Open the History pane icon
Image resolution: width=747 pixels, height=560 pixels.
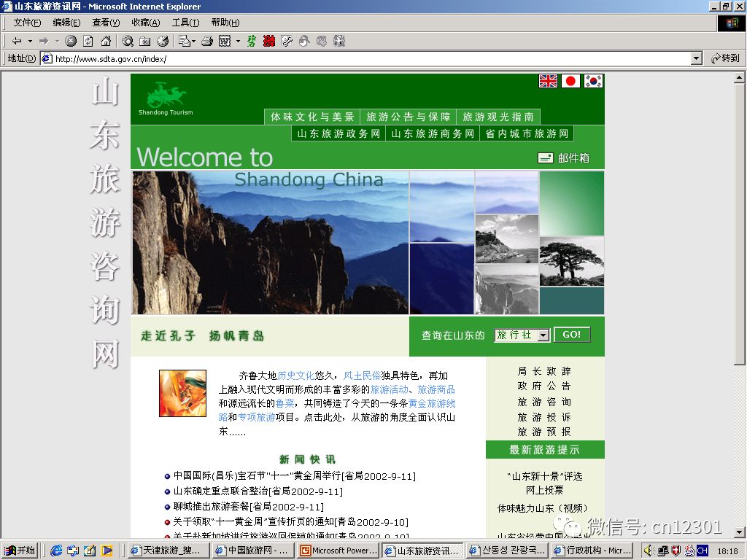click(163, 41)
